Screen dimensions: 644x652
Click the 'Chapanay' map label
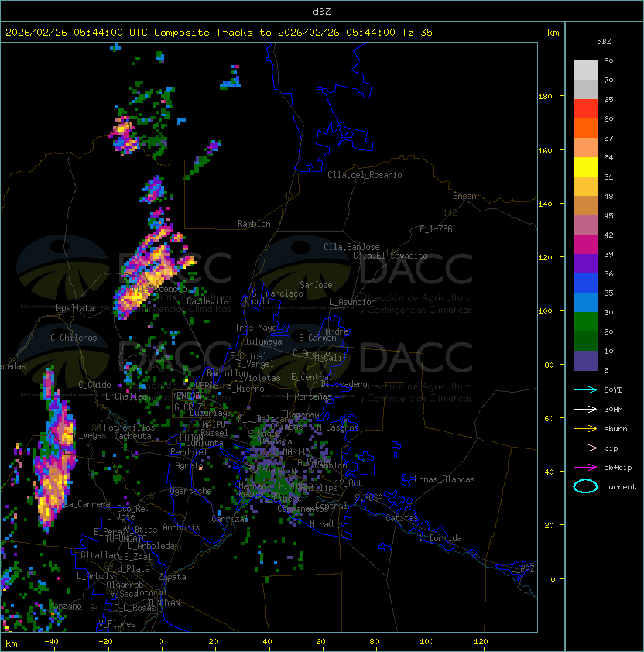[300, 414]
